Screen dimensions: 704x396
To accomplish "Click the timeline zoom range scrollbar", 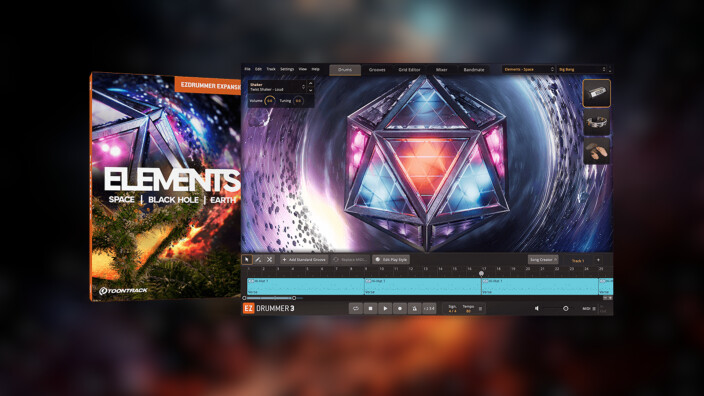I will 269,298.
